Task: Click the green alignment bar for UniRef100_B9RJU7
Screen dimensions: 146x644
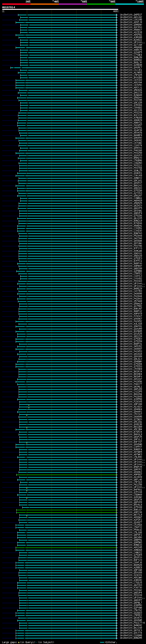Action: click(x=67, y=510)
